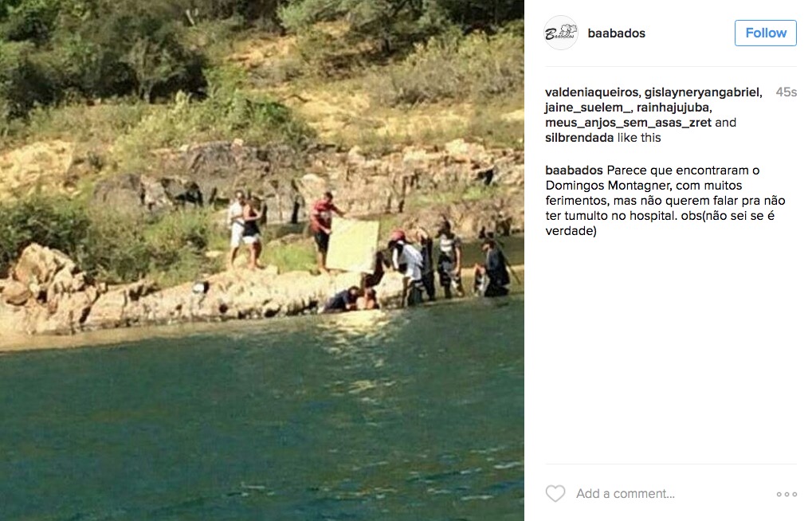Screen dimensions: 812x521
Task: Open gislayneryangabriel profile link
Action: coord(702,92)
